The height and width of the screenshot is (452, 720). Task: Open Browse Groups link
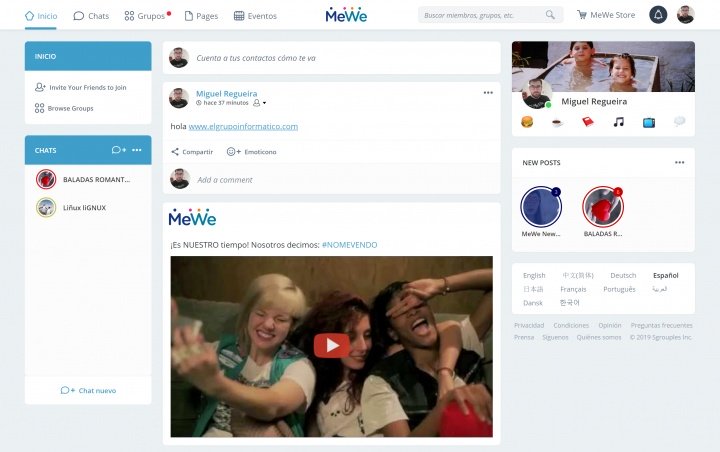[64, 108]
